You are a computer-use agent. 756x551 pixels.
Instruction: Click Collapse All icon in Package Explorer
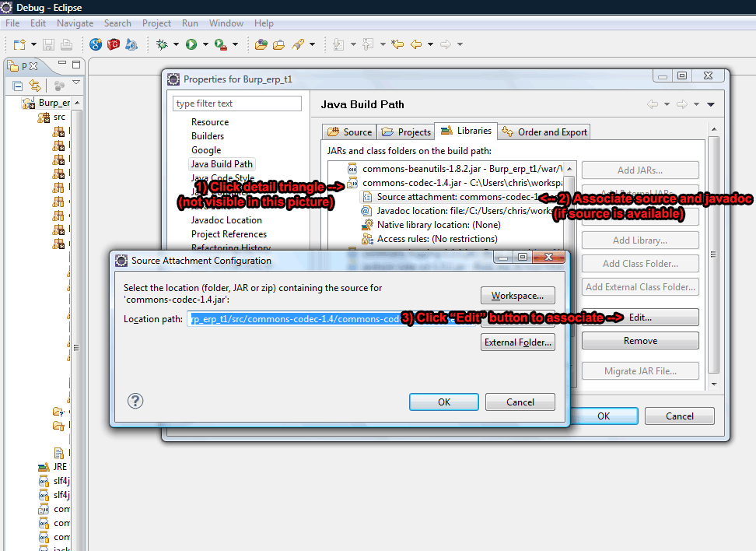tap(18, 86)
